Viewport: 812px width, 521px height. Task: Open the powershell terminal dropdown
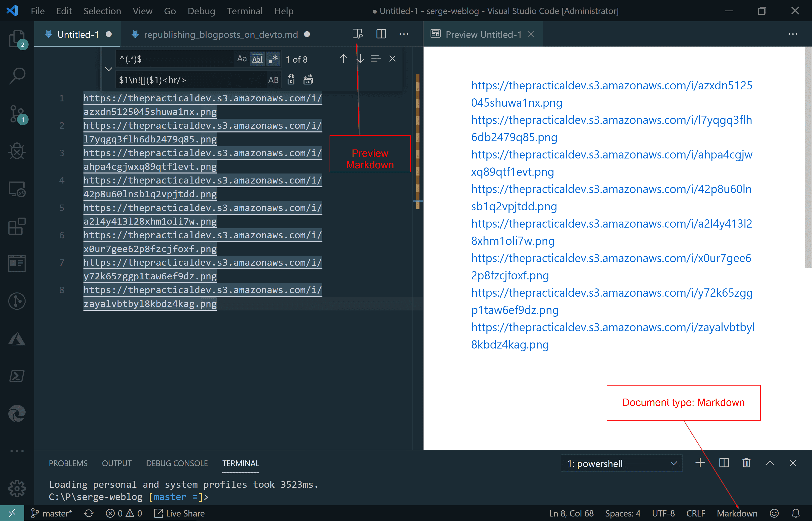pyautogui.click(x=622, y=463)
